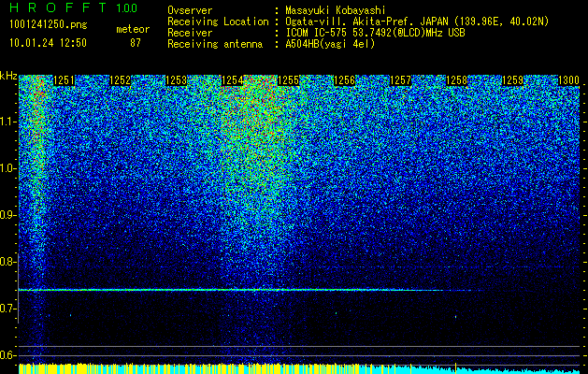Screen dimensions: 588x374
Task: Click the antenna value A504HB(yagi 4el)
Action: [330, 44]
